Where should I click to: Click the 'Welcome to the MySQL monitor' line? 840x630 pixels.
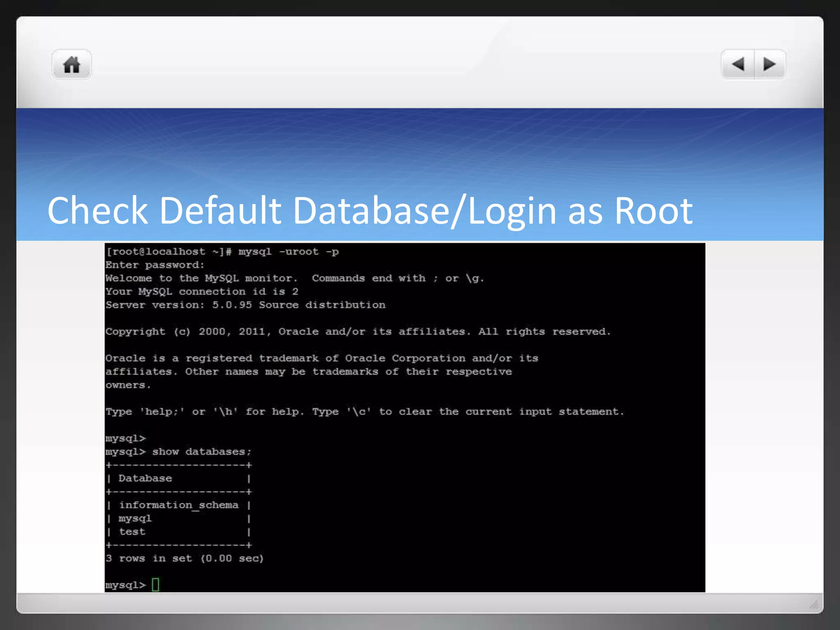coord(295,278)
